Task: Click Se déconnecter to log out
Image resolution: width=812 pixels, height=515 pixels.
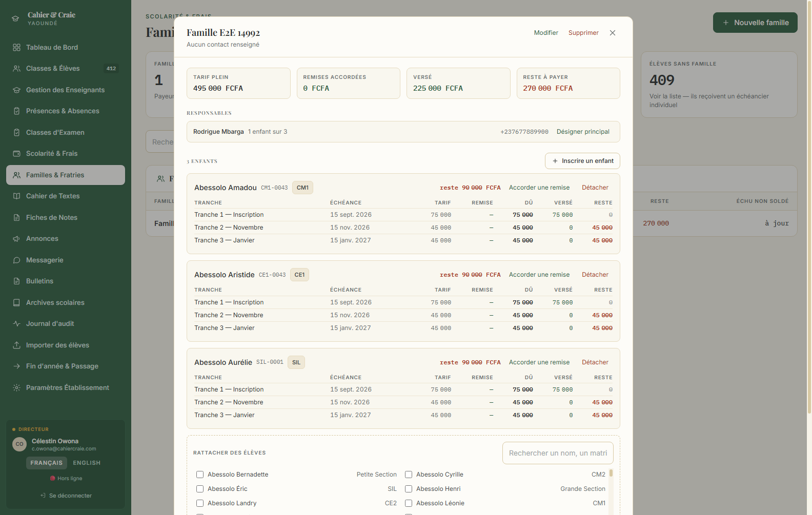Action: tap(66, 496)
